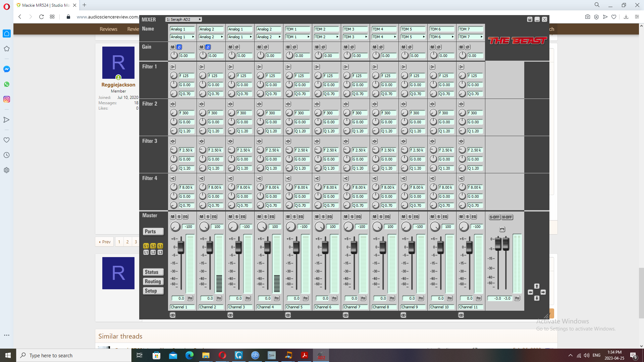Open WhatsApp in Opera sidebar
The image size is (644, 362).
coord(7,84)
